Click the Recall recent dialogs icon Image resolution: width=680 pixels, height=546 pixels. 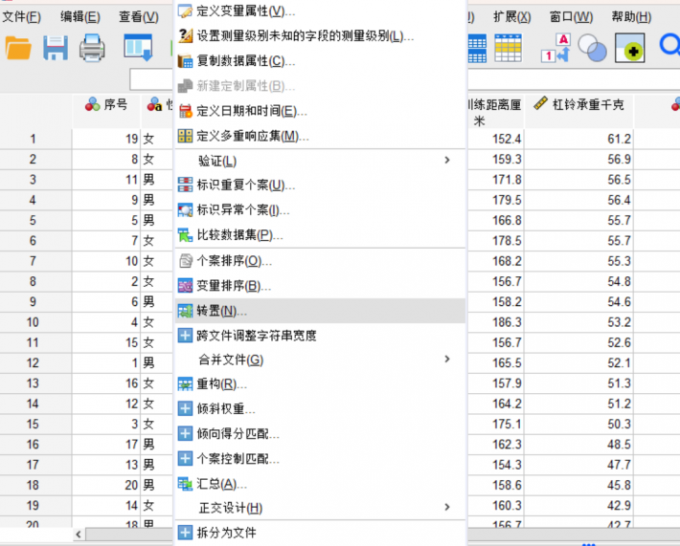(137, 46)
